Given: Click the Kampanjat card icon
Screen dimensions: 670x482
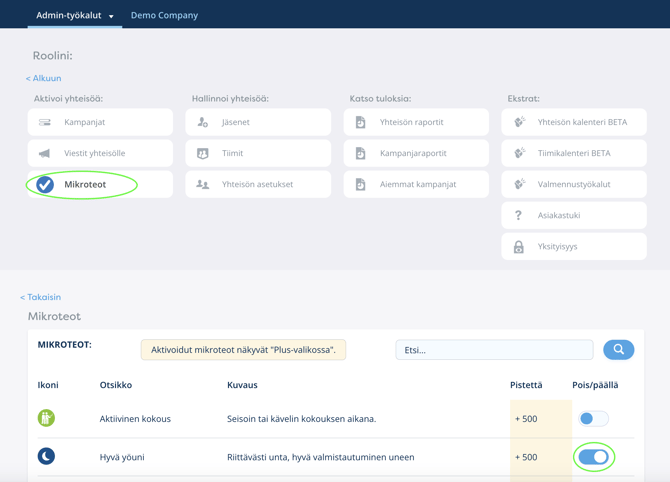Looking at the screenshot, I should pyautogui.click(x=45, y=122).
